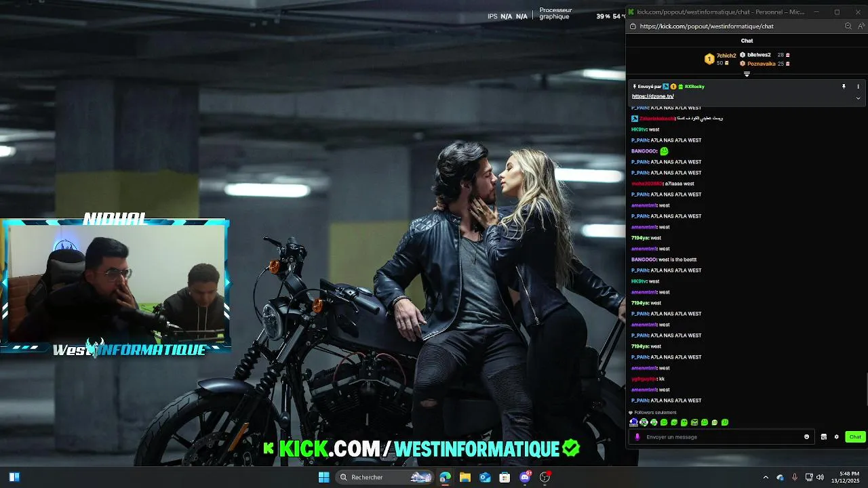Open Outlook from the taskbar
This screenshot has width=868, height=488.
pyautogui.click(x=485, y=477)
